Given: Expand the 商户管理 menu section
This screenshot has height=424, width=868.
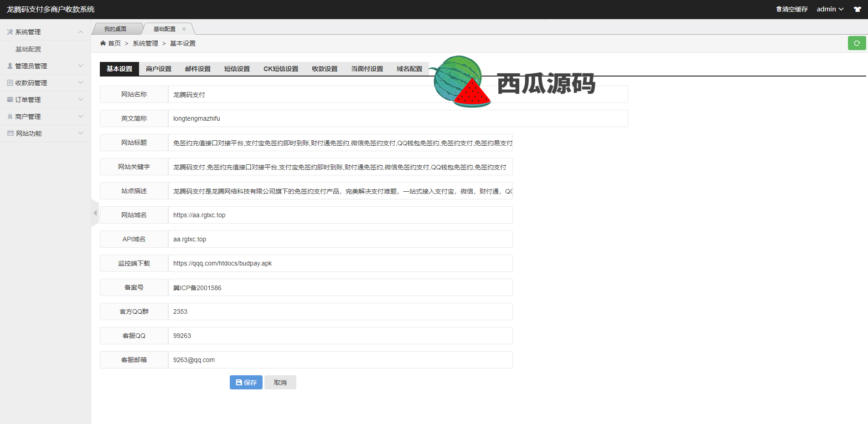Looking at the screenshot, I should pos(81,117).
